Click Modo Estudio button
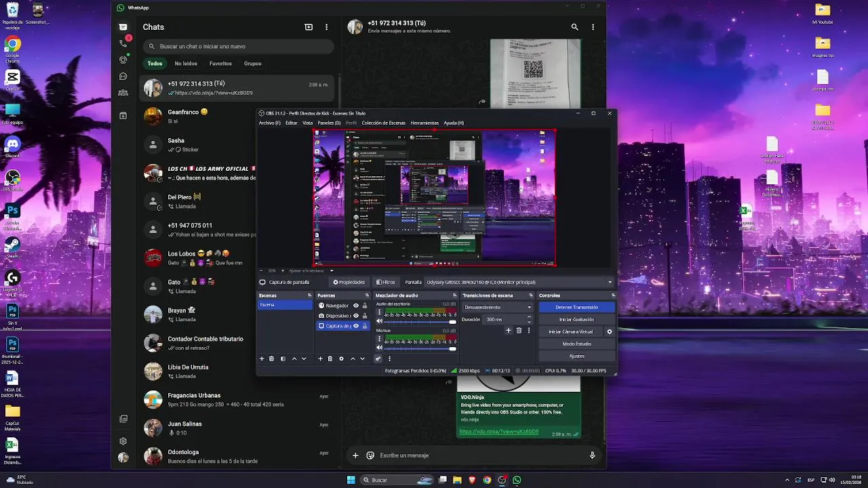The image size is (868, 488). (577, 344)
